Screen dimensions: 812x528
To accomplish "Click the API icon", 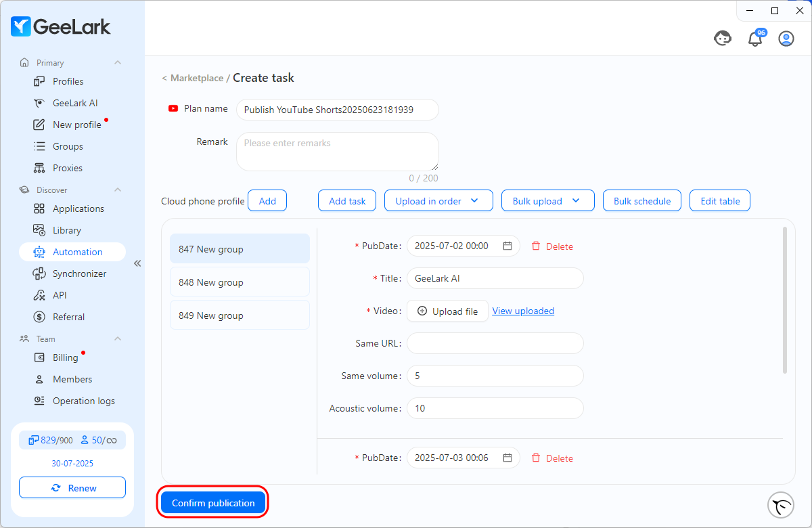I will pos(39,295).
